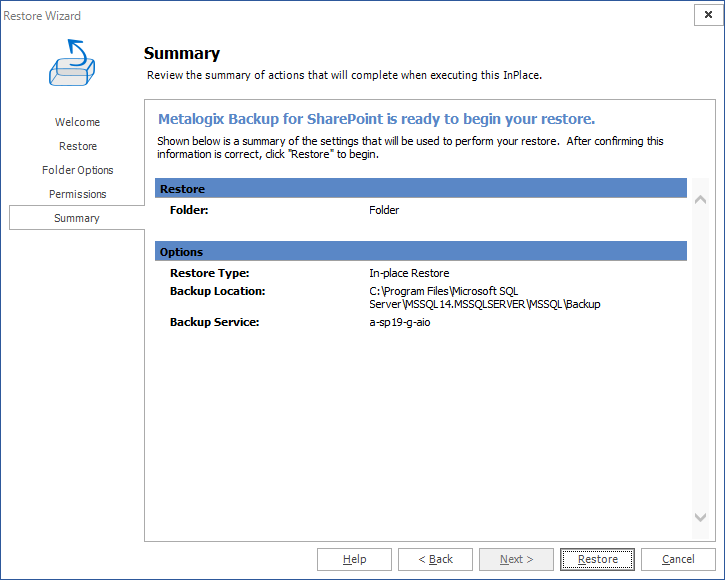Open the Folder Options step
This screenshot has height=580, width=725.
(77, 170)
